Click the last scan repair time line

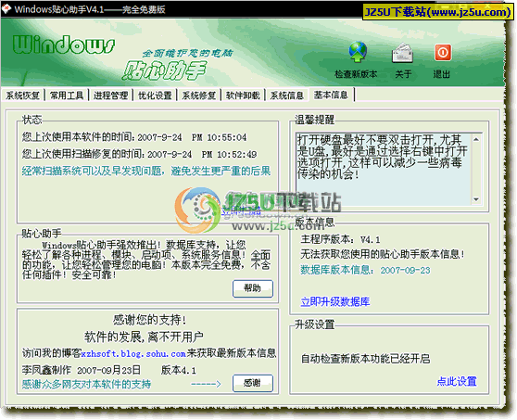[140, 154]
